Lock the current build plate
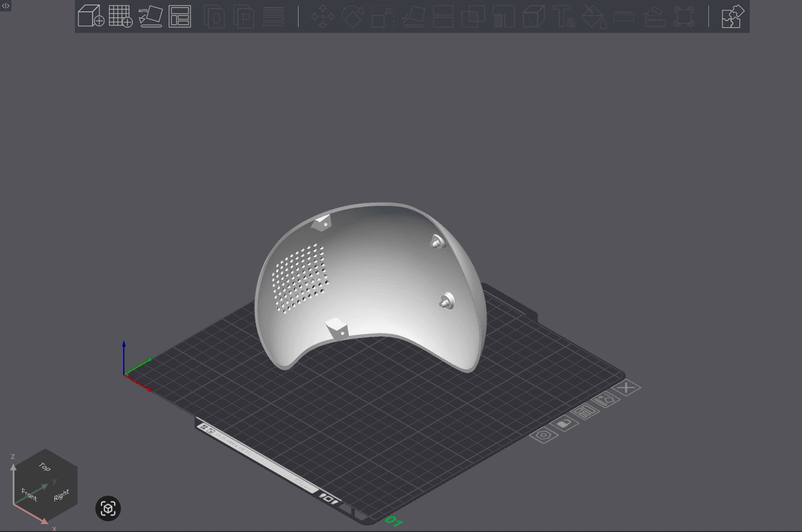This screenshot has height=532, width=802. click(565, 424)
